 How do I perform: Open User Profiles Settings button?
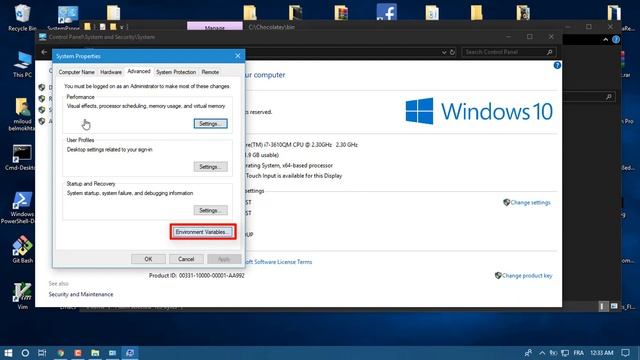211,167
